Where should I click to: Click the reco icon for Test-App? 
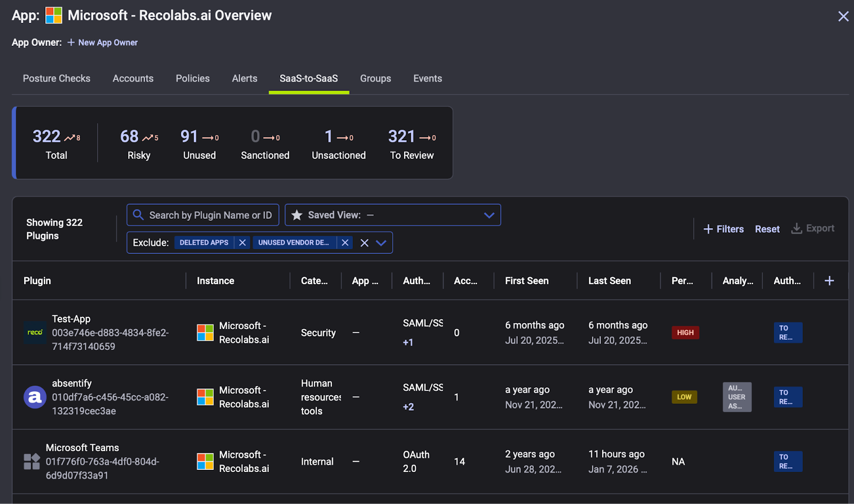point(35,332)
